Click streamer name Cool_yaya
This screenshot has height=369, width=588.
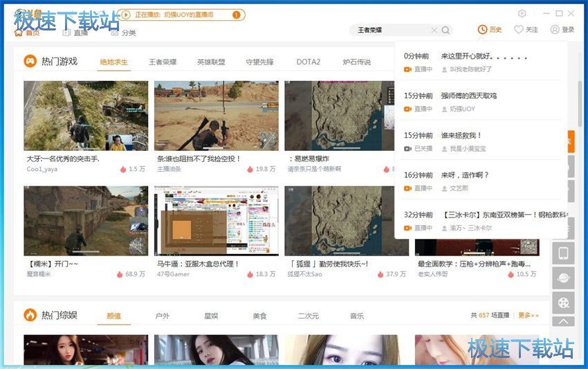(42, 170)
